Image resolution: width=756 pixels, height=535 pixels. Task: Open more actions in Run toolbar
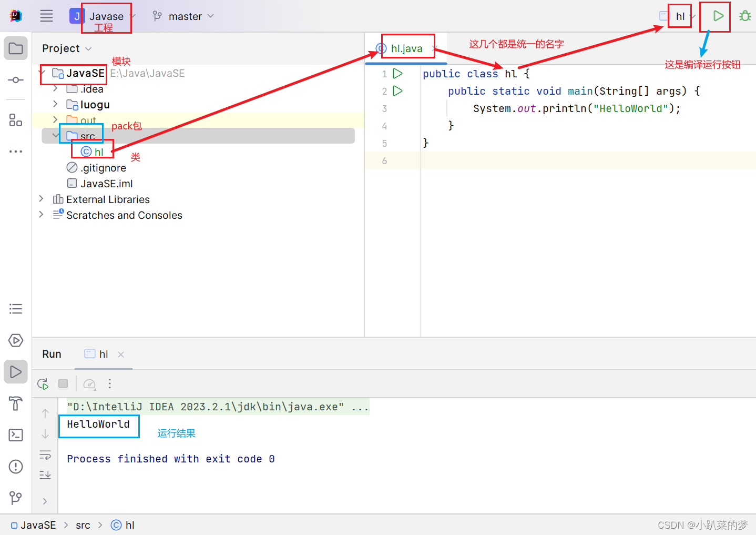point(110,383)
